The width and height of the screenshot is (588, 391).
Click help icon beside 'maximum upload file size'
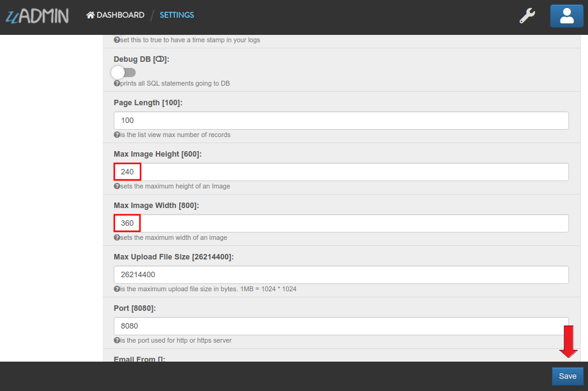117,289
